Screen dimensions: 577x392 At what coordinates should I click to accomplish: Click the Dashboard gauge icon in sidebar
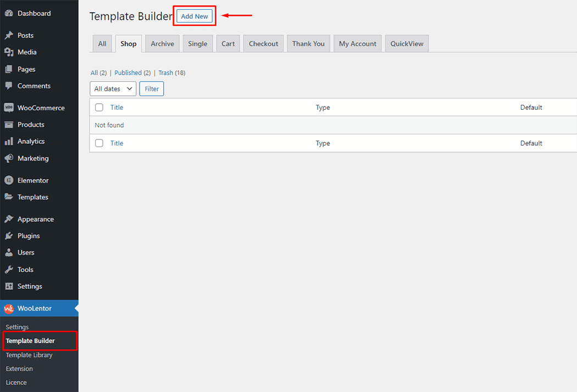coord(9,13)
